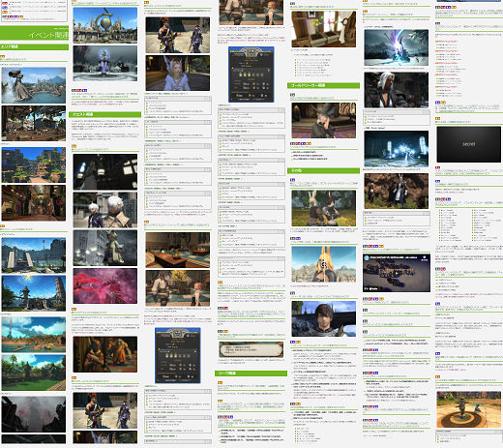Click the comparison slider handle on the Viera image
503x448 pixels.
(x=324, y=265)
